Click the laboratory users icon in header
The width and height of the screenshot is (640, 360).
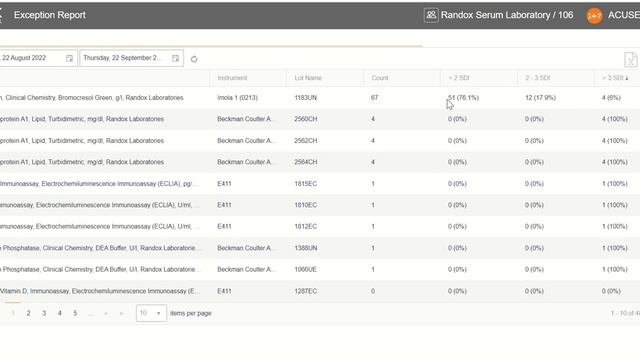(x=431, y=16)
